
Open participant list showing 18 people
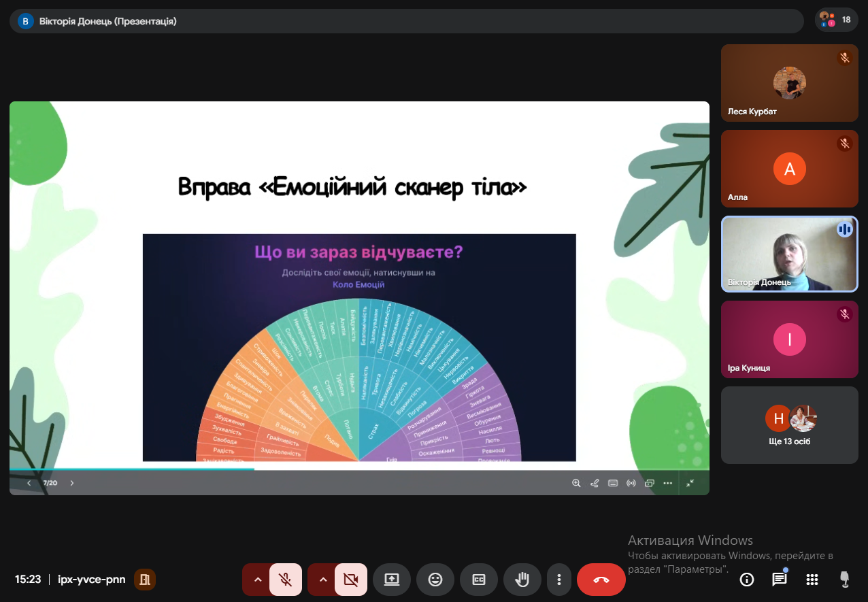(836, 20)
